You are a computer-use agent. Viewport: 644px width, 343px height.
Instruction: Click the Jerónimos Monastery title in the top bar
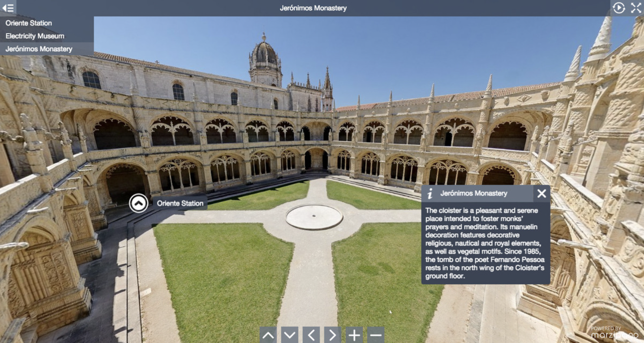(313, 8)
